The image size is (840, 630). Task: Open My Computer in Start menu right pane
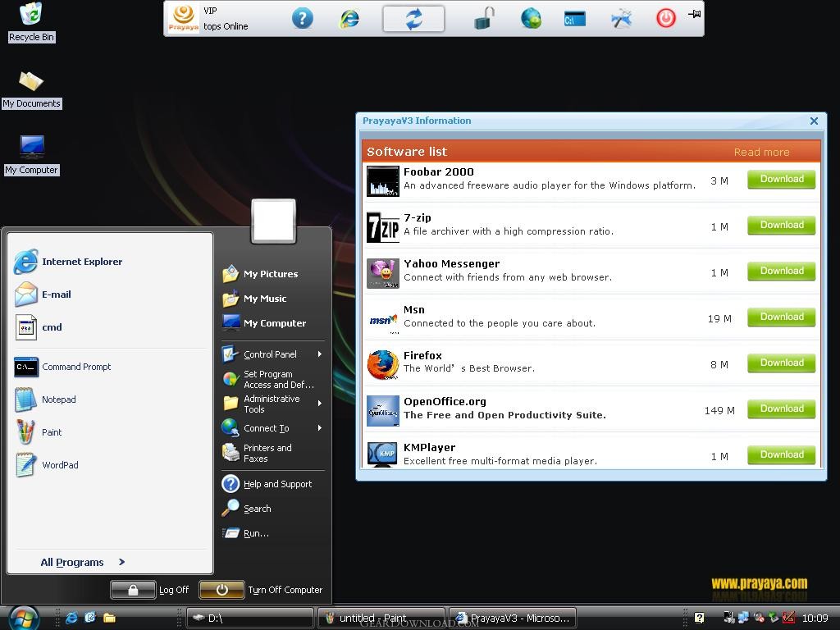[x=264, y=323]
